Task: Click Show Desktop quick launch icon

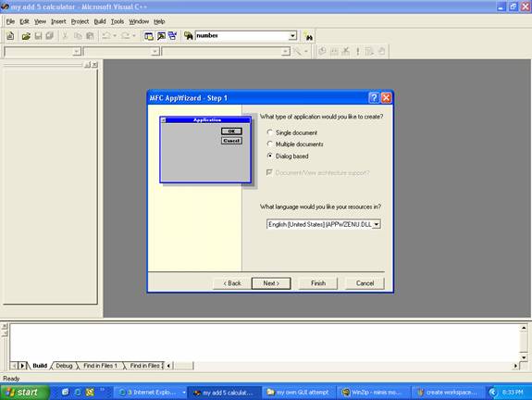Action: [x=65, y=393]
